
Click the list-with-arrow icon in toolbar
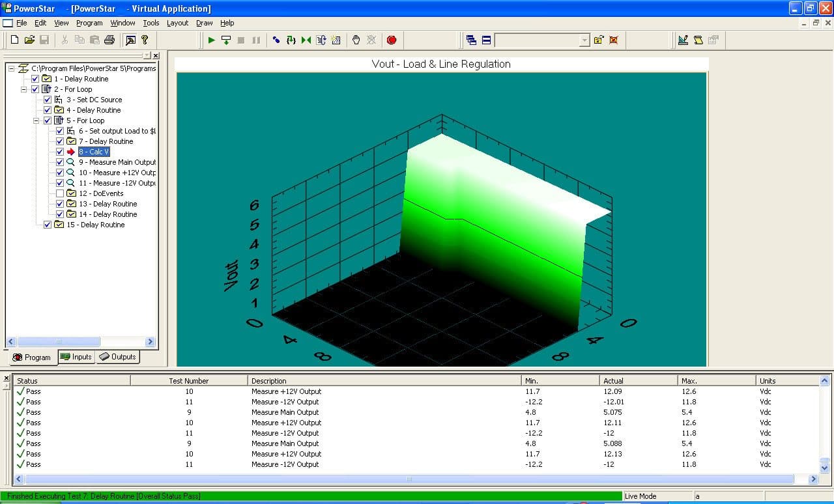[x=321, y=40]
